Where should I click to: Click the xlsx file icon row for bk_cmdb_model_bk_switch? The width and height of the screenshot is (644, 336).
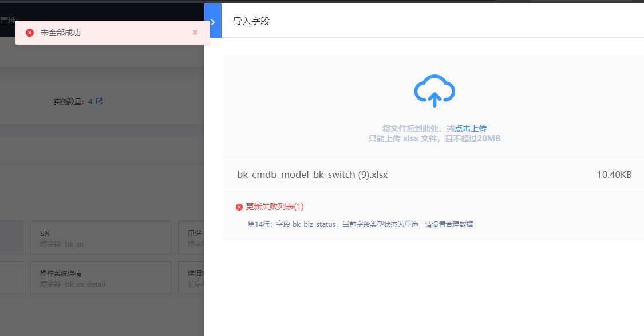[312, 175]
